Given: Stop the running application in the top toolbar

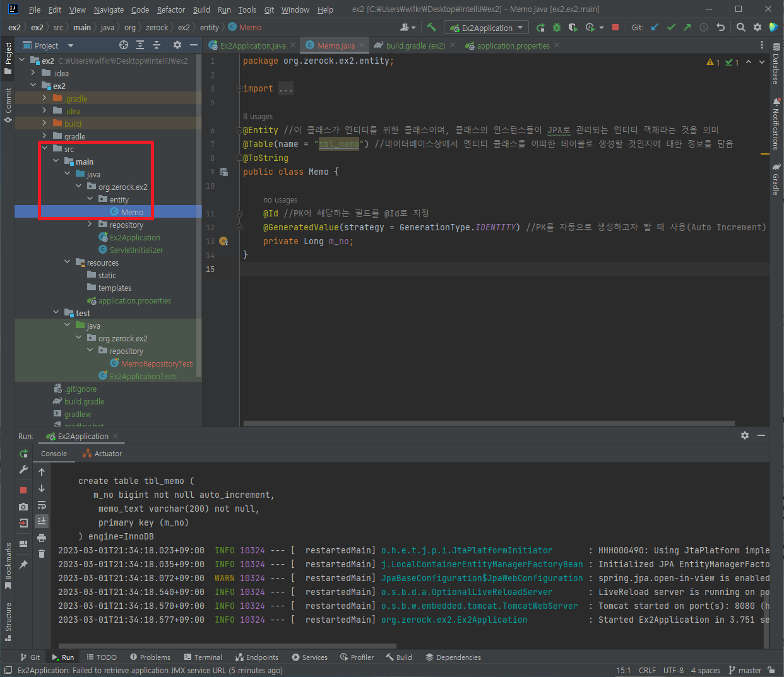Looking at the screenshot, I should (x=615, y=27).
